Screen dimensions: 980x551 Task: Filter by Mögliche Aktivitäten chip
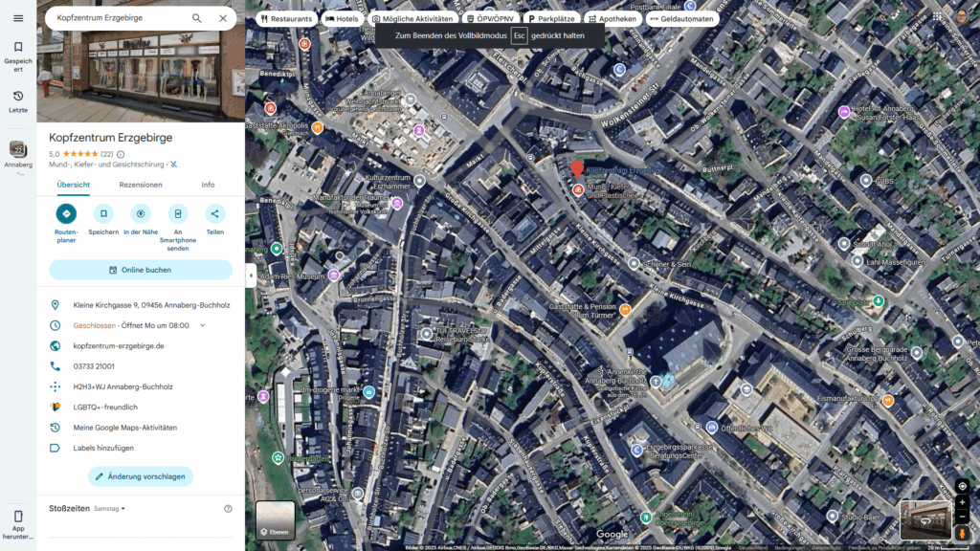(412, 19)
